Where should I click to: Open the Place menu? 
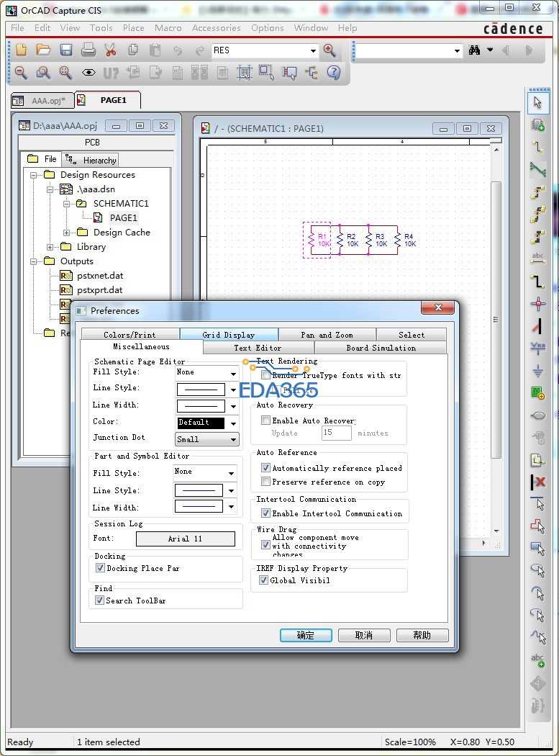pos(134,28)
